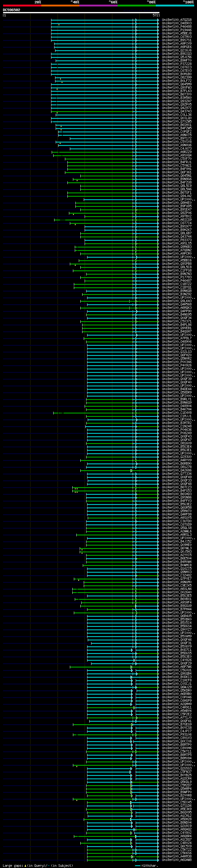Select the UniRef100_B3H560 row label
The width and height of the screenshot is (197, 868).
click(177, 98)
